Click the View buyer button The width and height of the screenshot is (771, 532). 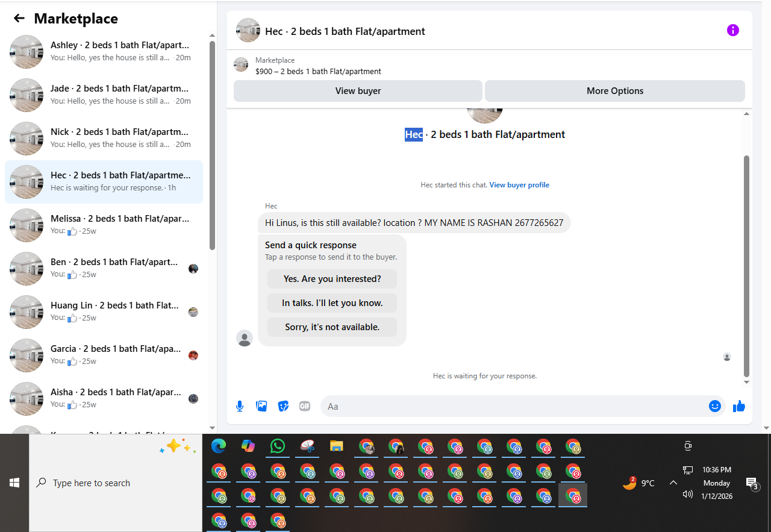(x=358, y=91)
